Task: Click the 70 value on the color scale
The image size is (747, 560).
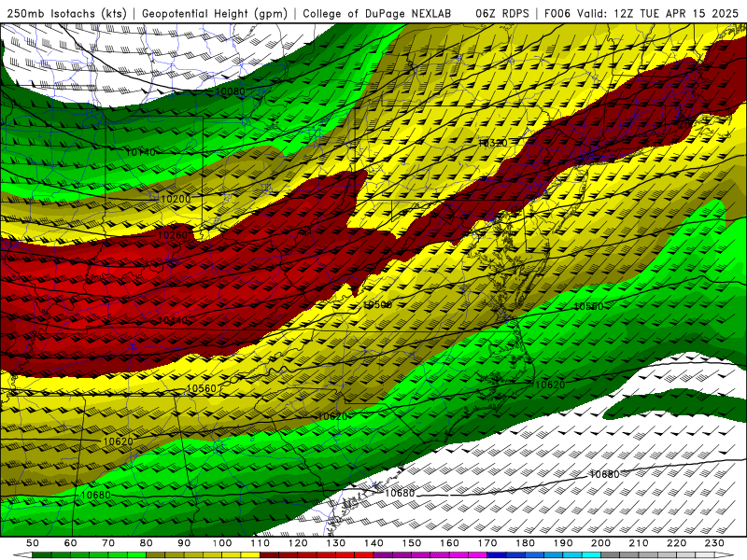Action: tap(108, 543)
